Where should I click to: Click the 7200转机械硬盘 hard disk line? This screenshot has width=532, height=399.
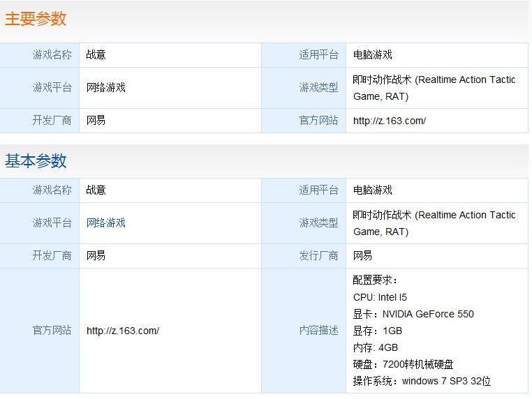click(x=403, y=364)
